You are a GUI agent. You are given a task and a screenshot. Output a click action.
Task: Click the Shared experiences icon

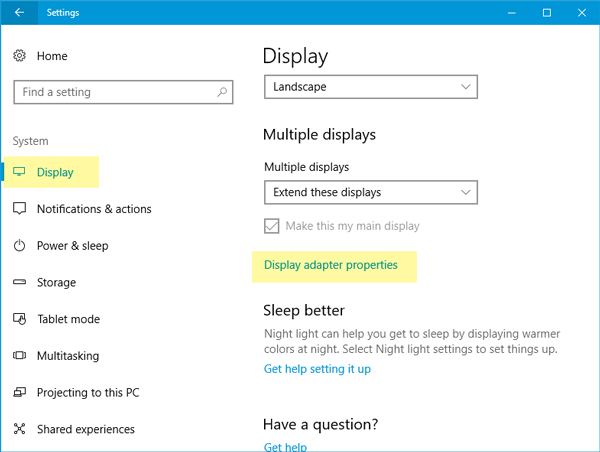pyautogui.click(x=19, y=429)
